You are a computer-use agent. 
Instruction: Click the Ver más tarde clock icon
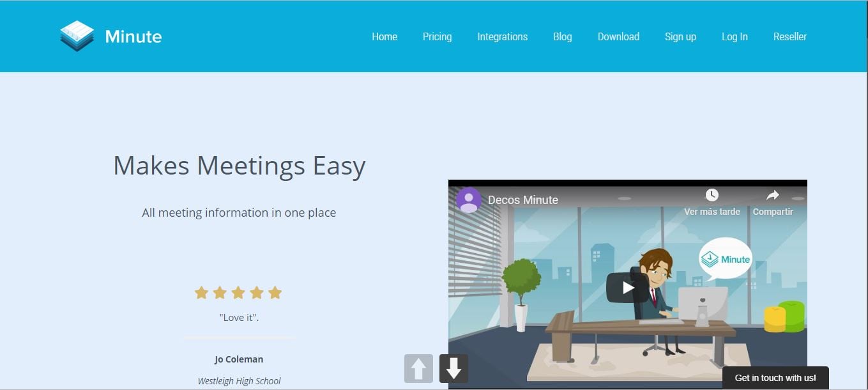(x=712, y=195)
